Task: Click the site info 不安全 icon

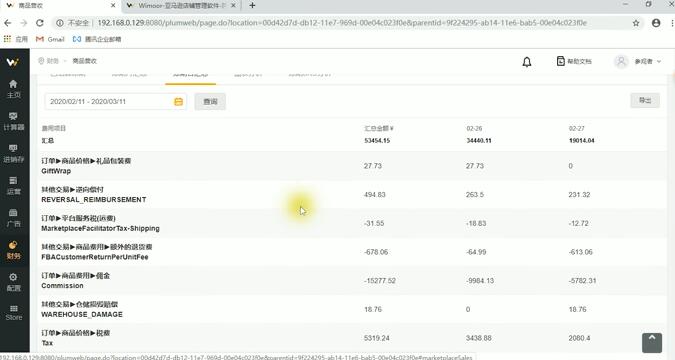Action: pos(60,23)
